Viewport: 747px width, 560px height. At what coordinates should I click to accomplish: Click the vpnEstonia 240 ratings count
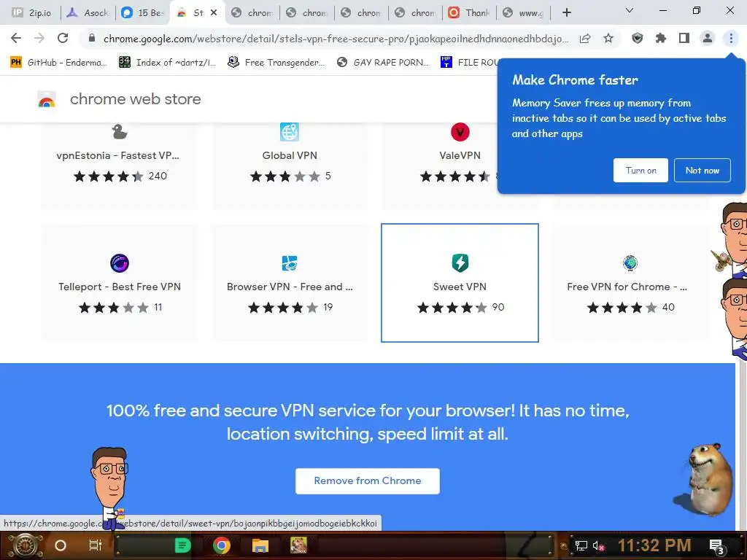click(158, 176)
